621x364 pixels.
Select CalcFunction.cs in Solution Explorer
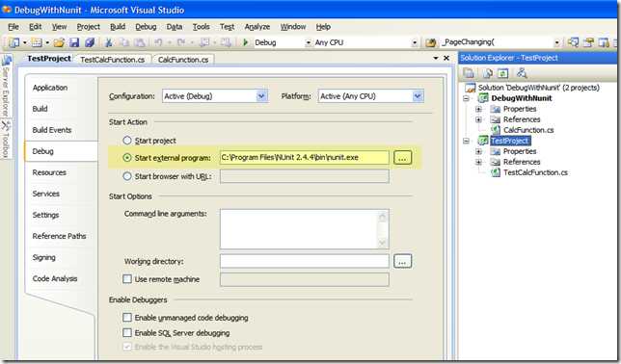click(528, 130)
